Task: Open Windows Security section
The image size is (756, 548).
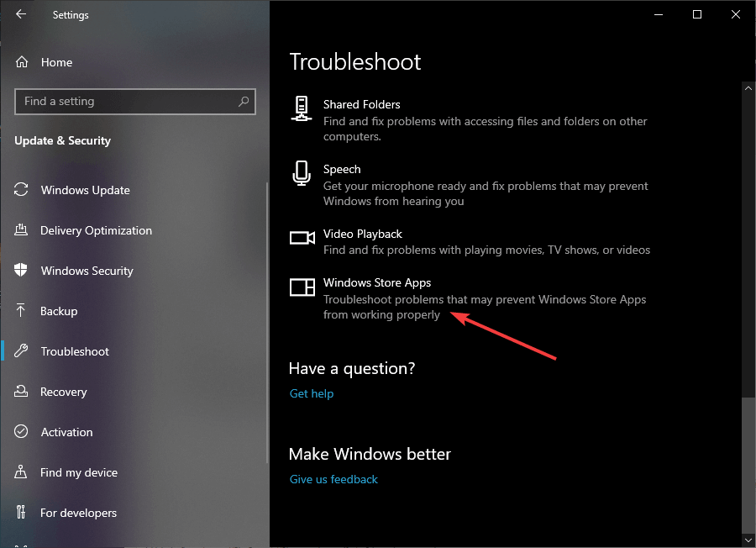Action: click(x=87, y=271)
